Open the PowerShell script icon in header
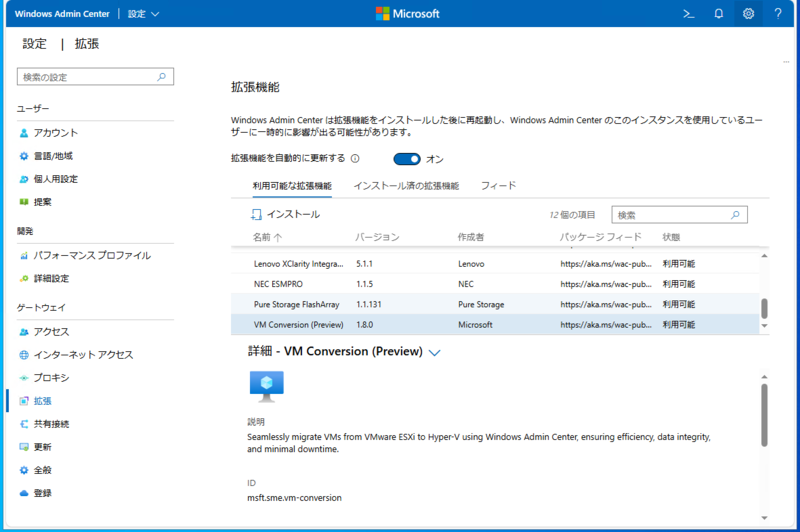This screenshot has height=532, width=800. (x=689, y=14)
